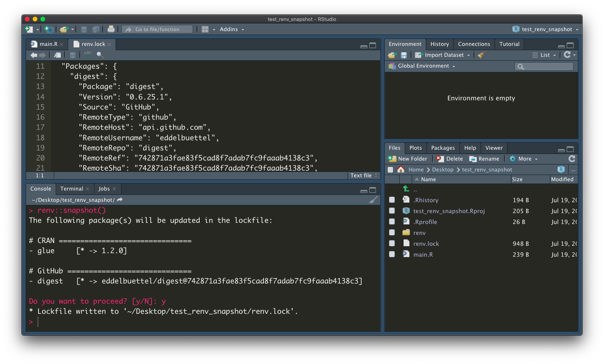
Task: Open the Packages tab
Action: (x=443, y=148)
